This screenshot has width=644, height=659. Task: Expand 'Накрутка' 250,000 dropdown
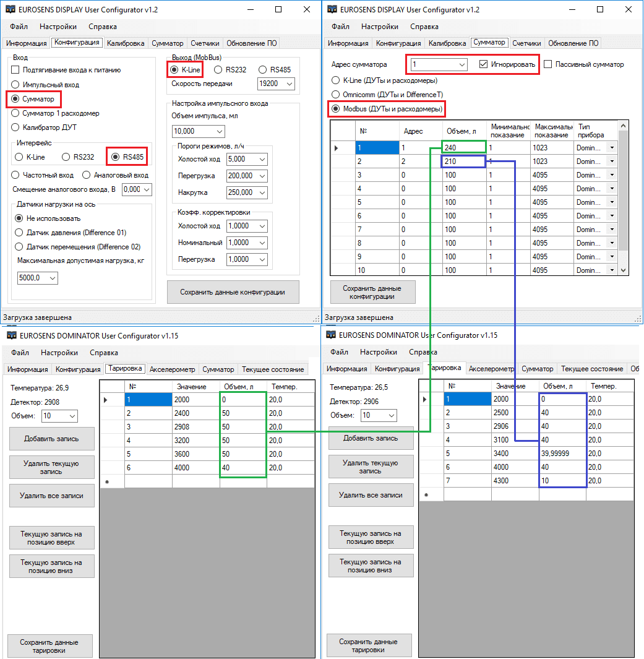click(262, 192)
